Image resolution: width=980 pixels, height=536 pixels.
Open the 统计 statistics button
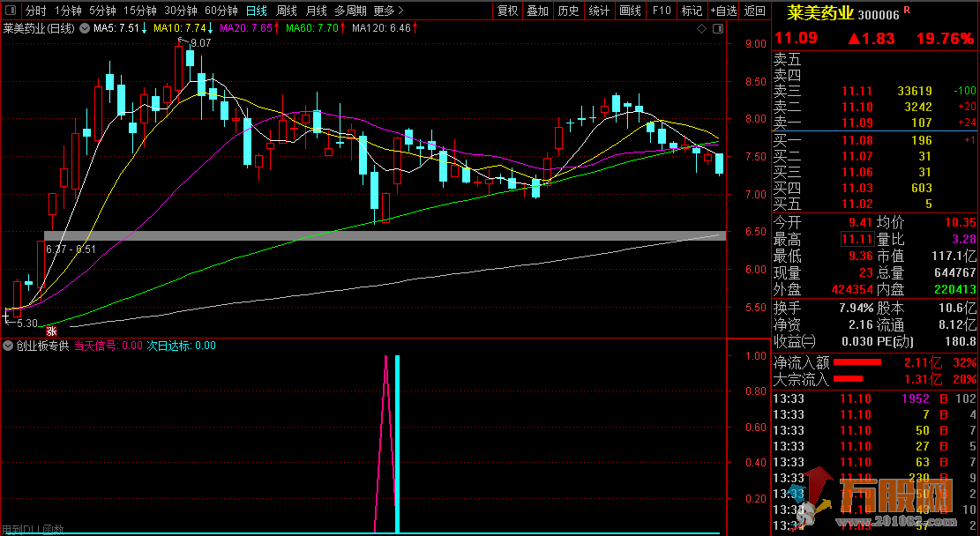pos(599,11)
